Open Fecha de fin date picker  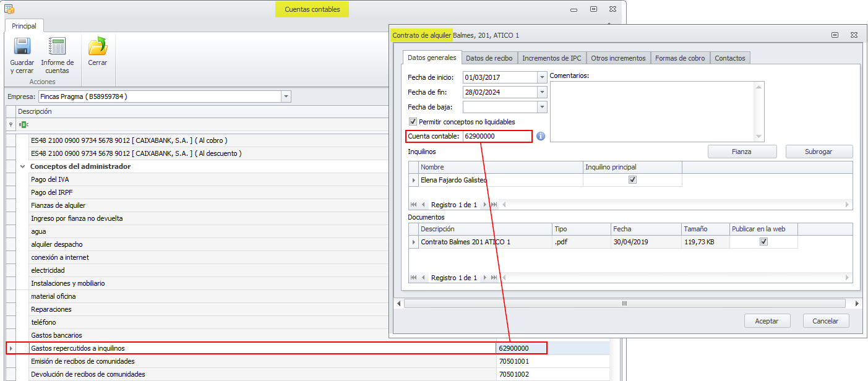click(x=542, y=92)
